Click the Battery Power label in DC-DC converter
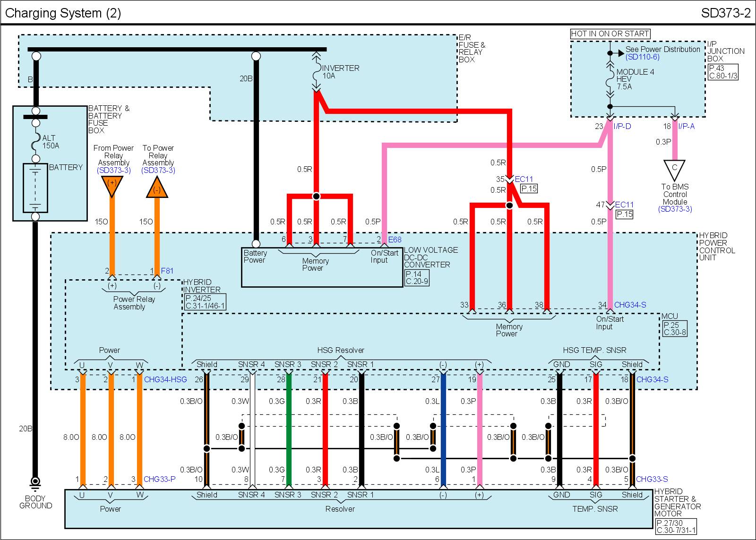The image size is (756, 540). [255, 257]
